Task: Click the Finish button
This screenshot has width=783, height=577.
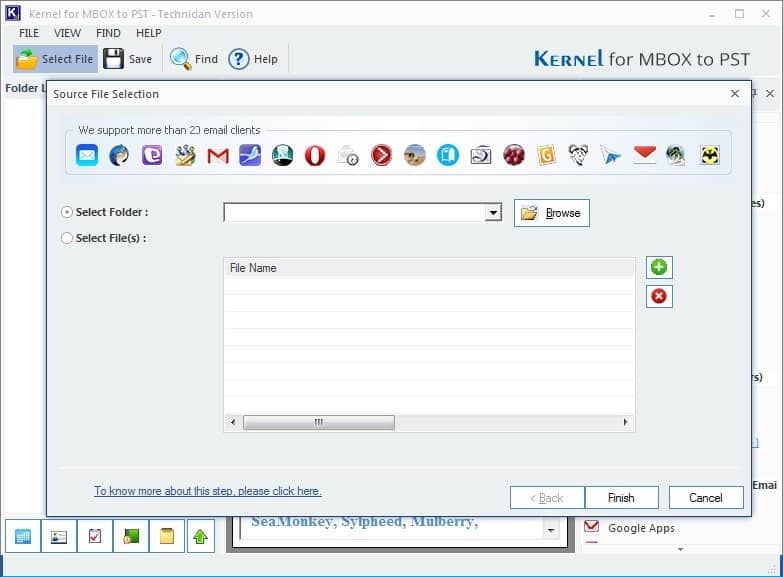Action: [621, 498]
